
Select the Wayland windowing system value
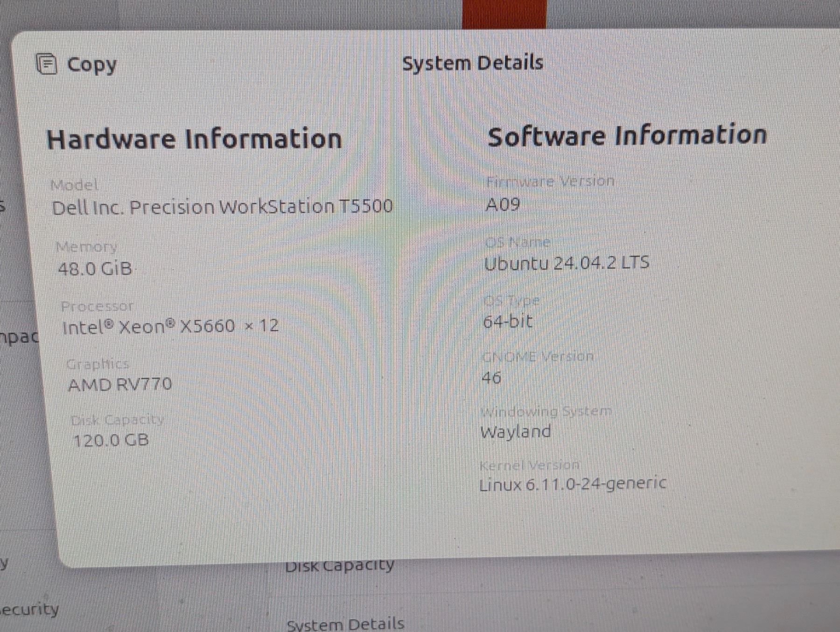point(516,432)
